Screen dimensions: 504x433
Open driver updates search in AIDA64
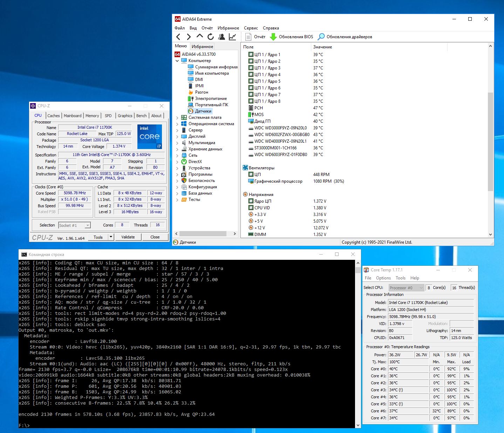coord(321,37)
